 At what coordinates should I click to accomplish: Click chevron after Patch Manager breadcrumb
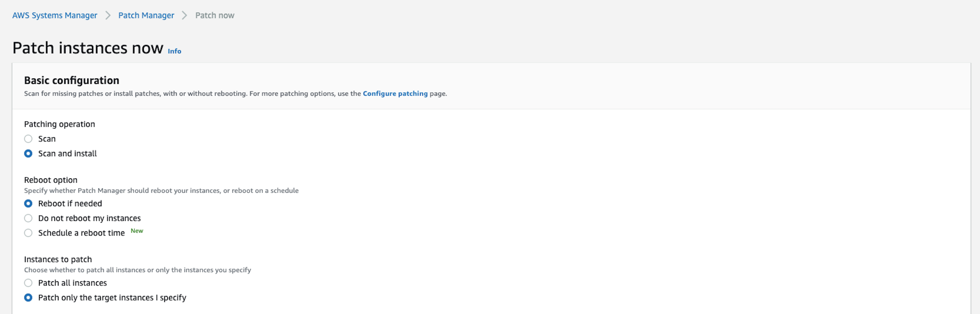click(185, 15)
